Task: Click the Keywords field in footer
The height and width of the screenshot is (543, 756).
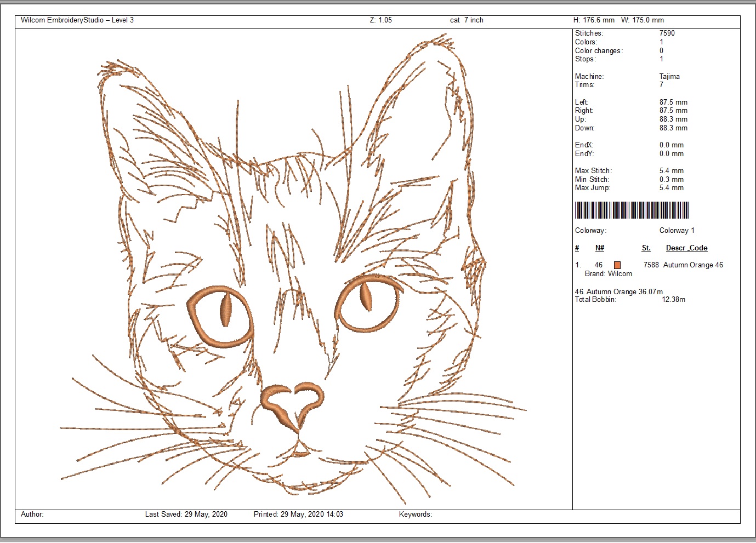Action: 416,515
